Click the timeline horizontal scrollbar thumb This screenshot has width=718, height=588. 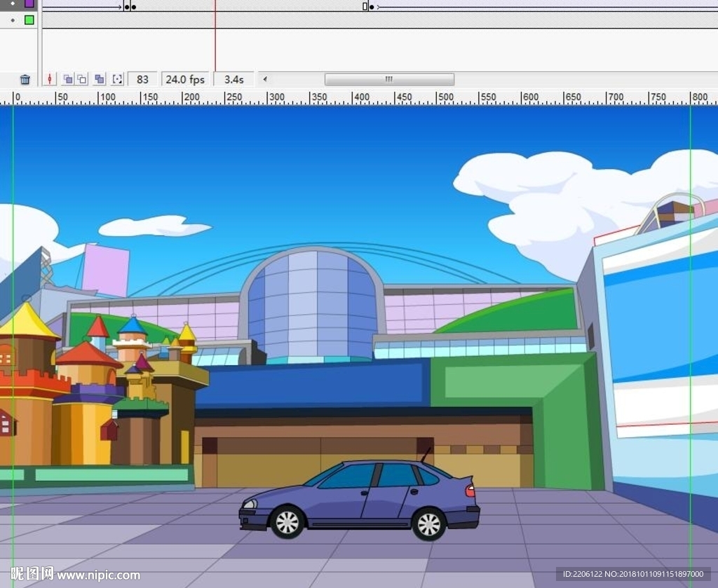388,80
